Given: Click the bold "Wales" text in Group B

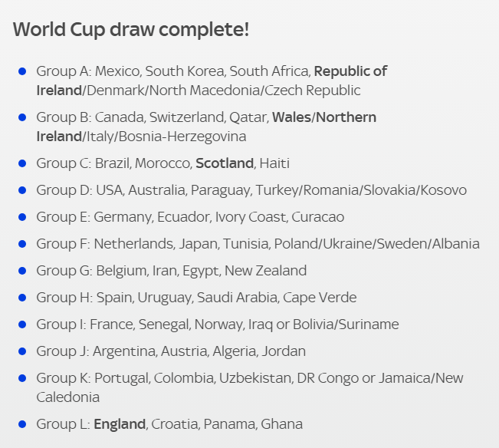Looking at the screenshot, I should [x=292, y=117].
